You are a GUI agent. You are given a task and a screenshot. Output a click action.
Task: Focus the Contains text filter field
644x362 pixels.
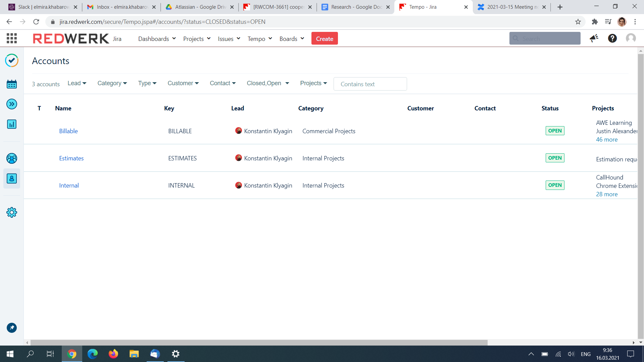370,84
